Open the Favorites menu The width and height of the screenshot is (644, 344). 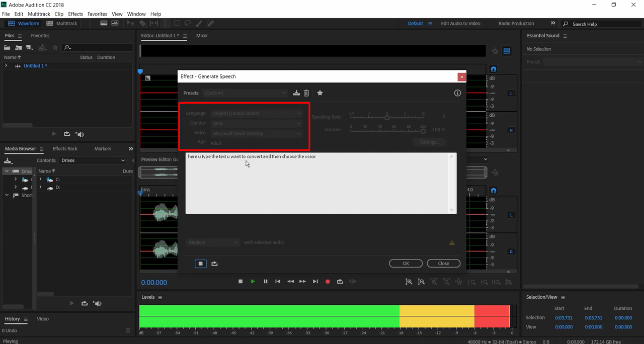click(x=97, y=14)
